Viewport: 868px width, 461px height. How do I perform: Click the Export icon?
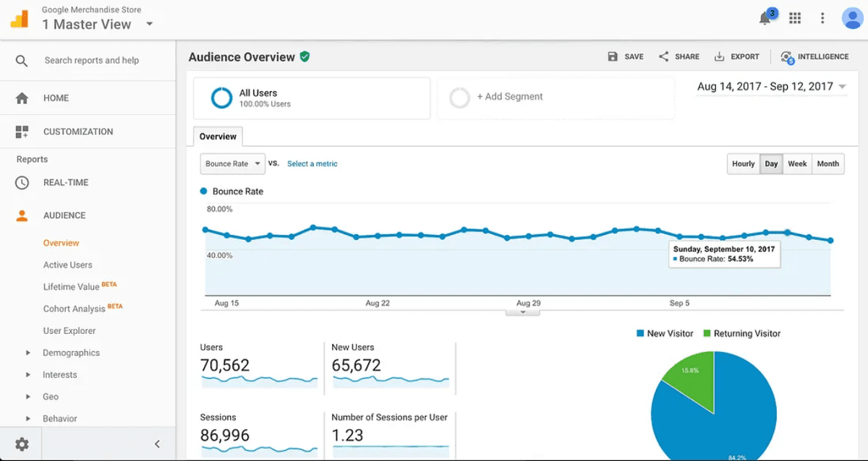click(x=736, y=56)
